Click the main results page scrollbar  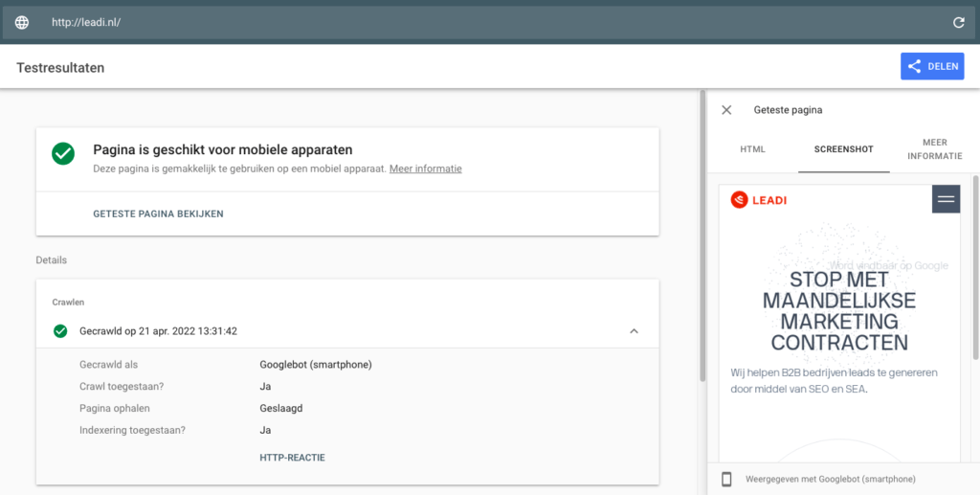702,239
